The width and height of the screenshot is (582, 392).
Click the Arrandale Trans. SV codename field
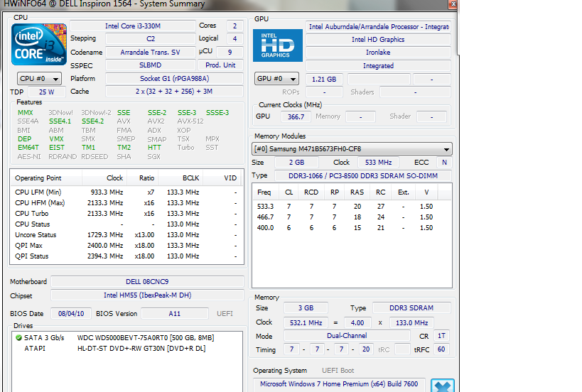(151, 53)
